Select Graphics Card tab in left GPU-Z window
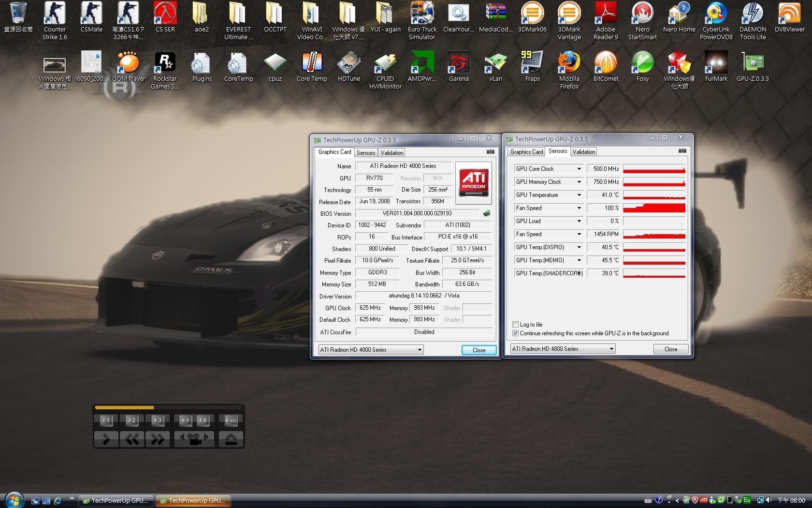Image resolution: width=812 pixels, height=508 pixels. pyautogui.click(x=334, y=152)
